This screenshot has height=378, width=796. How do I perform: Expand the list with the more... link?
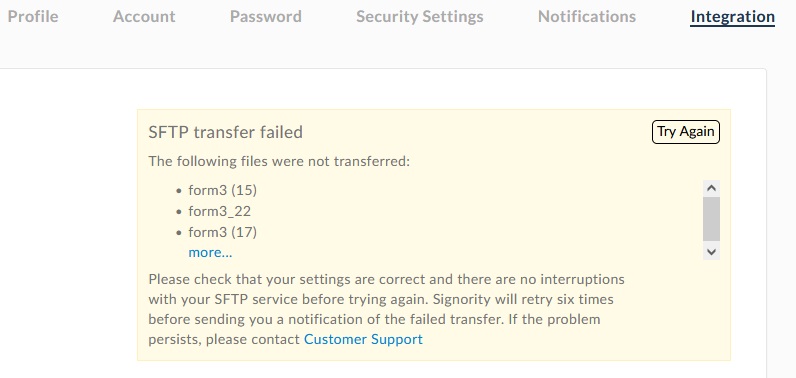click(210, 252)
